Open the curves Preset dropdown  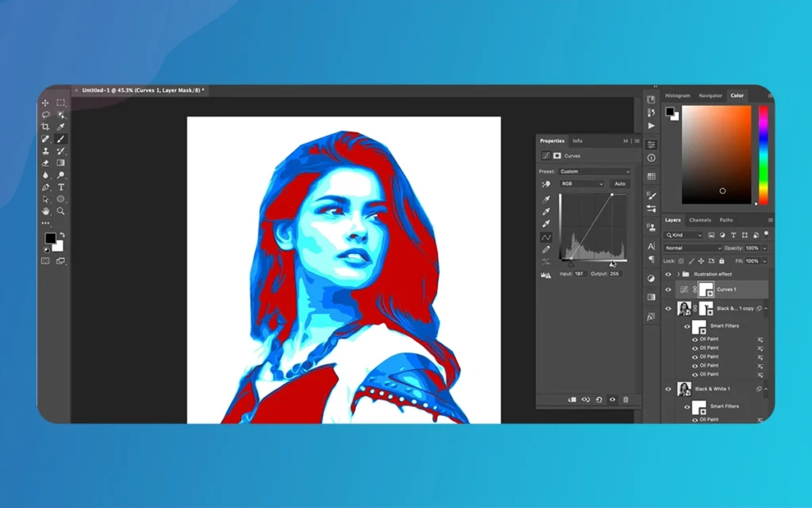coord(595,171)
